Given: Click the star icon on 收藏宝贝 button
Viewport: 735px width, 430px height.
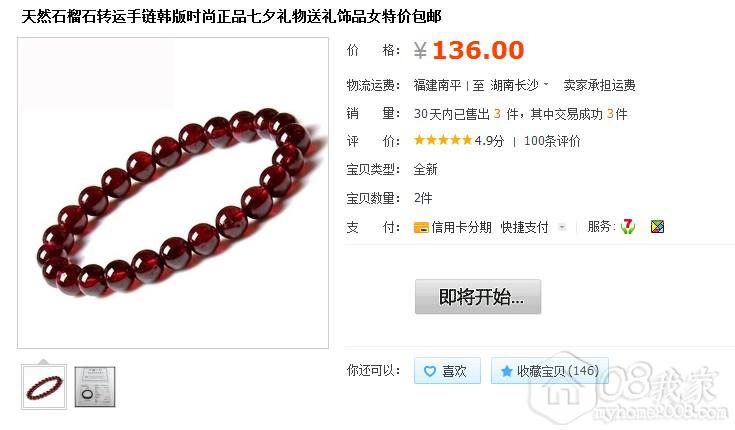Looking at the screenshot, I should point(506,371).
